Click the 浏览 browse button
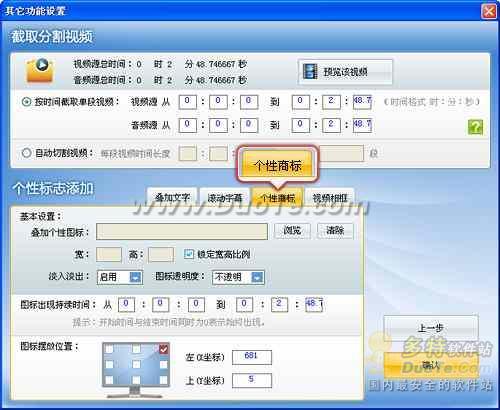 [292, 230]
